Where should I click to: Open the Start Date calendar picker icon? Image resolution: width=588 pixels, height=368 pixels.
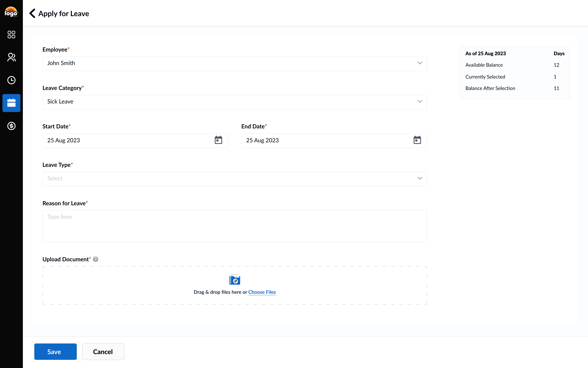pyautogui.click(x=218, y=140)
